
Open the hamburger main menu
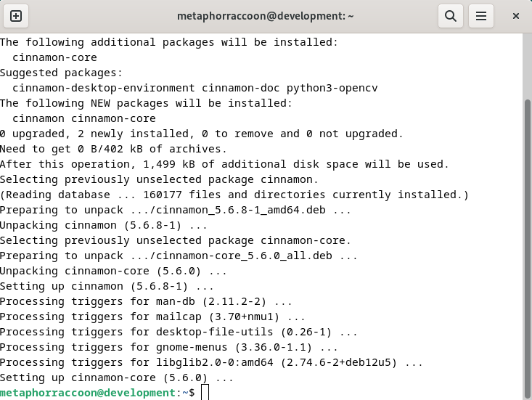(480, 16)
